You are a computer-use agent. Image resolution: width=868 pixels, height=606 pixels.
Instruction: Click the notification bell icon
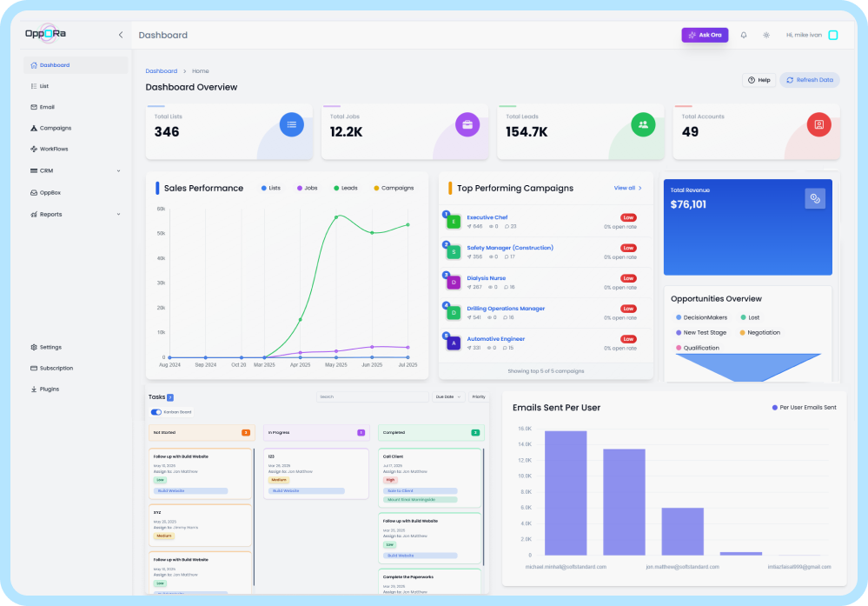point(744,35)
